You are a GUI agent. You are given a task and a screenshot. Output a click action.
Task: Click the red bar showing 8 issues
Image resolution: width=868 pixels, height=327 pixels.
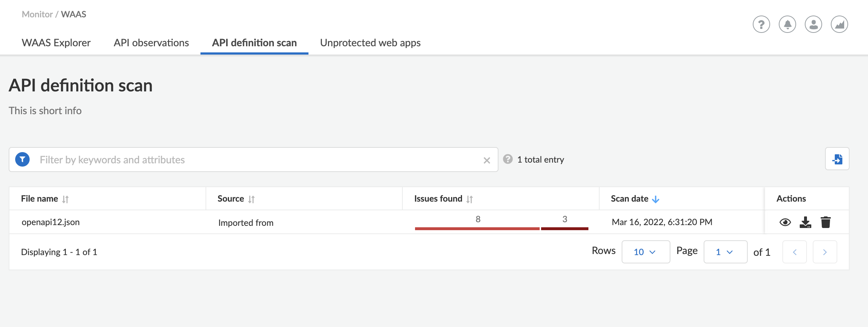pos(477,228)
